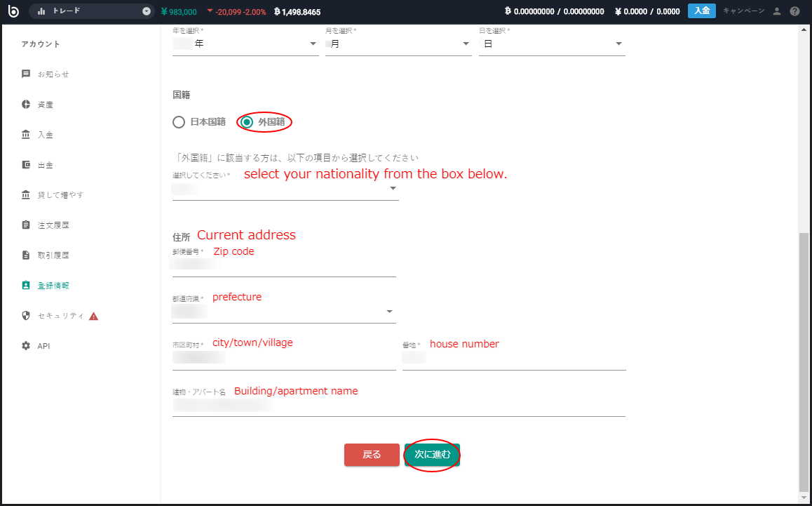The height and width of the screenshot is (506, 812).
Task: Open 注文履歴 in the sidebar
Action: tap(53, 225)
